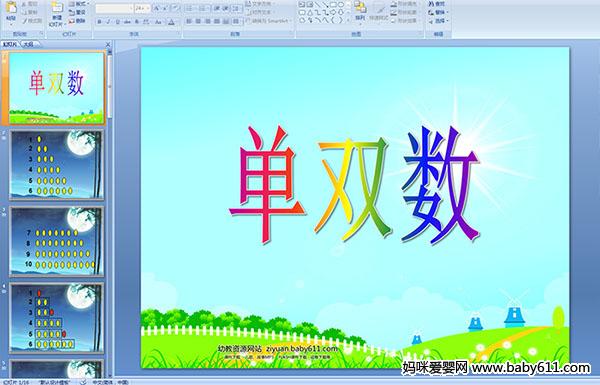Toggle Italic formatting
This screenshot has height=385, width=600.
(x=108, y=22)
